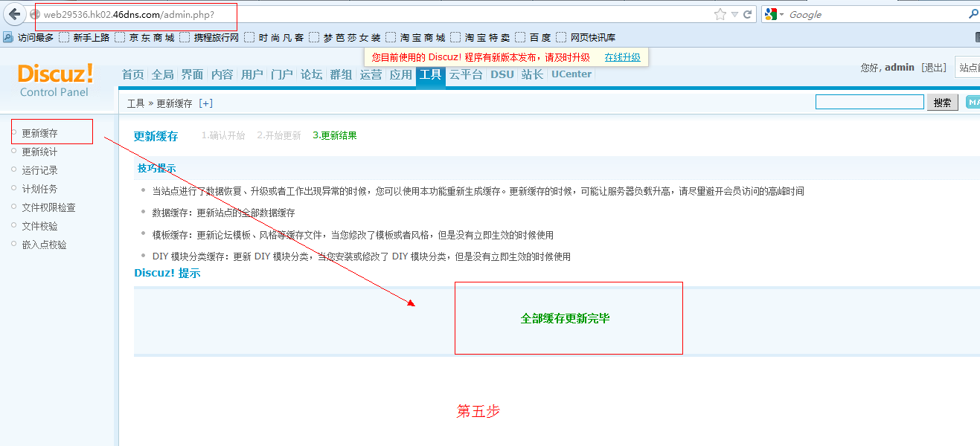Open the 用户 menu tab
980x446 pixels.
click(x=252, y=74)
